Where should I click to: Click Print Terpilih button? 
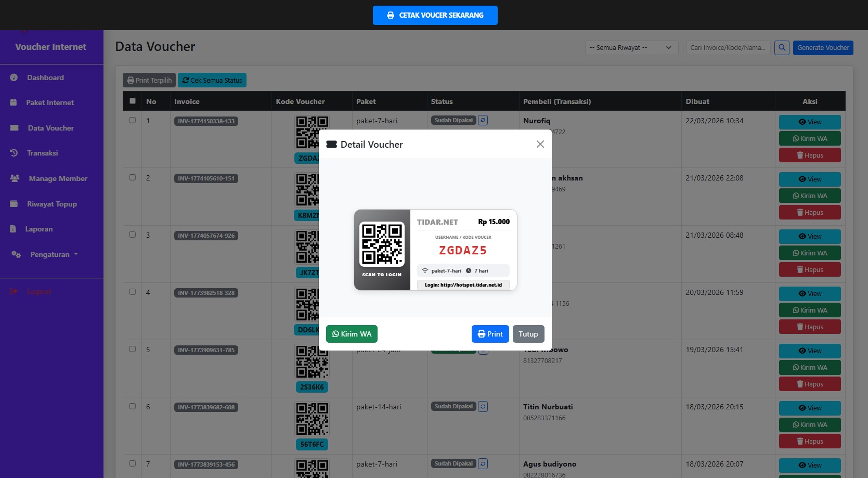pos(149,80)
